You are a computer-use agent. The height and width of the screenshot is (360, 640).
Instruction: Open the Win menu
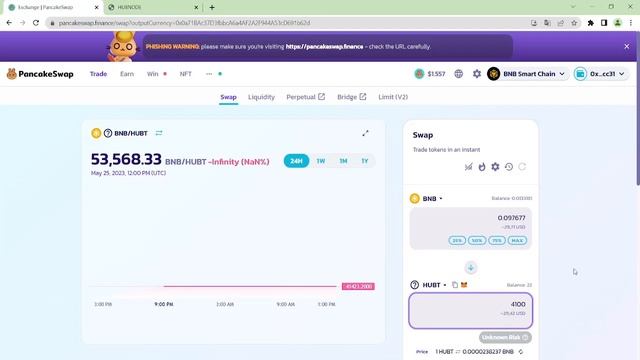153,74
